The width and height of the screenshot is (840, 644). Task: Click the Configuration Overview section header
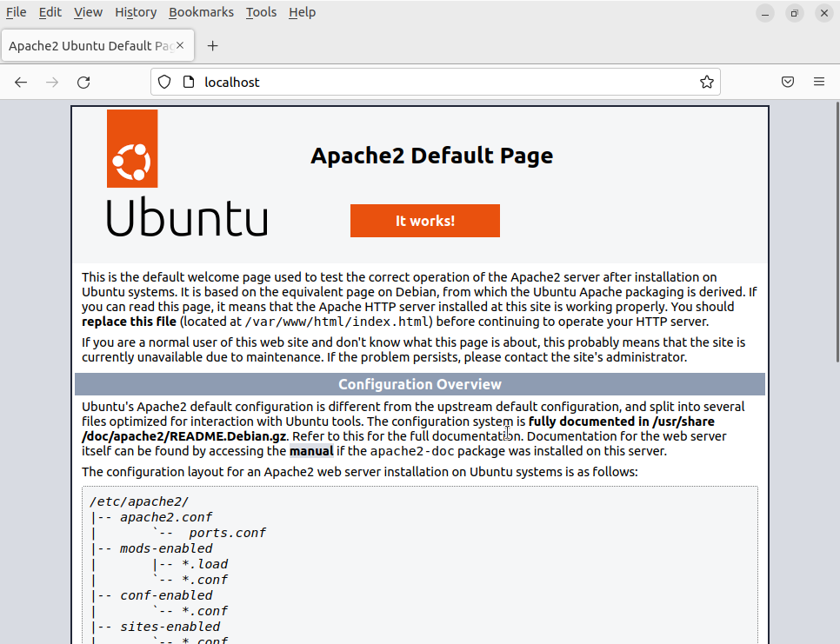click(x=420, y=384)
